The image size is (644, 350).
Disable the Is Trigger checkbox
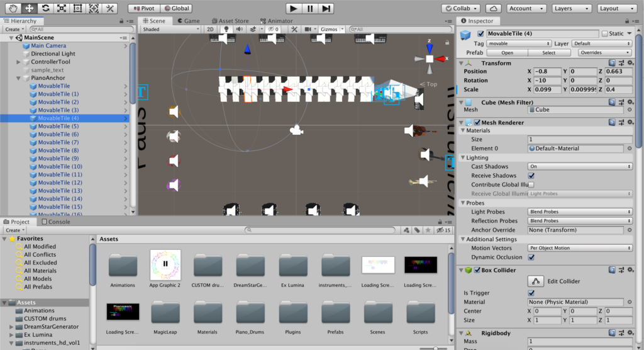(x=531, y=293)
